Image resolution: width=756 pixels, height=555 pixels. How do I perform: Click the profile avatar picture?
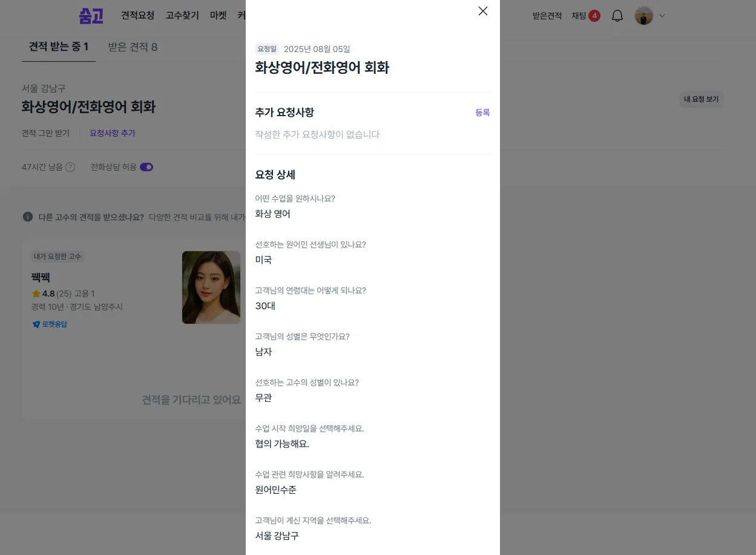(644, 16)
